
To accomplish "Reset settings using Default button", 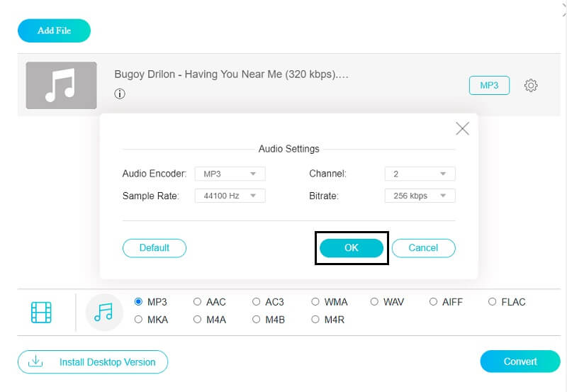I will (155, 248).
